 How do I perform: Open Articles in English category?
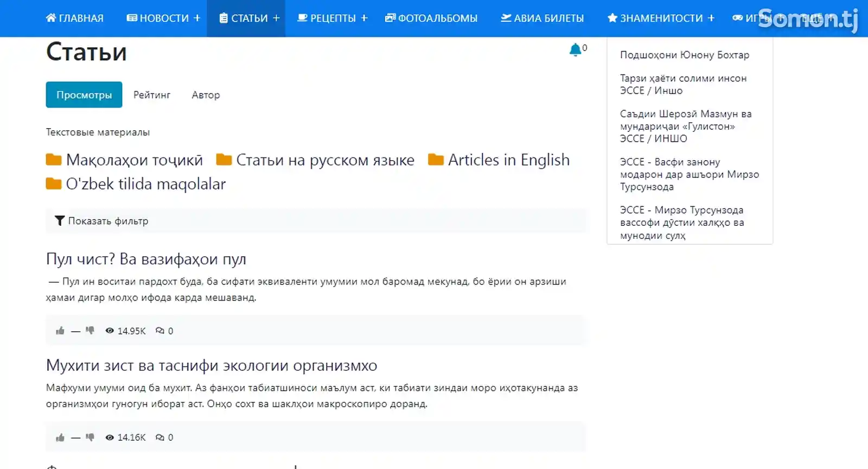(x=509, y=160)
